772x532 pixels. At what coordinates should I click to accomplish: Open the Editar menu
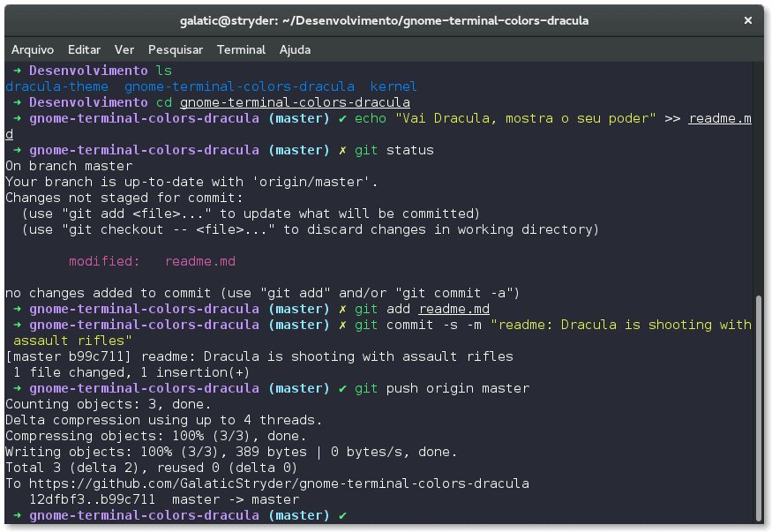click(x=84, y=49)
